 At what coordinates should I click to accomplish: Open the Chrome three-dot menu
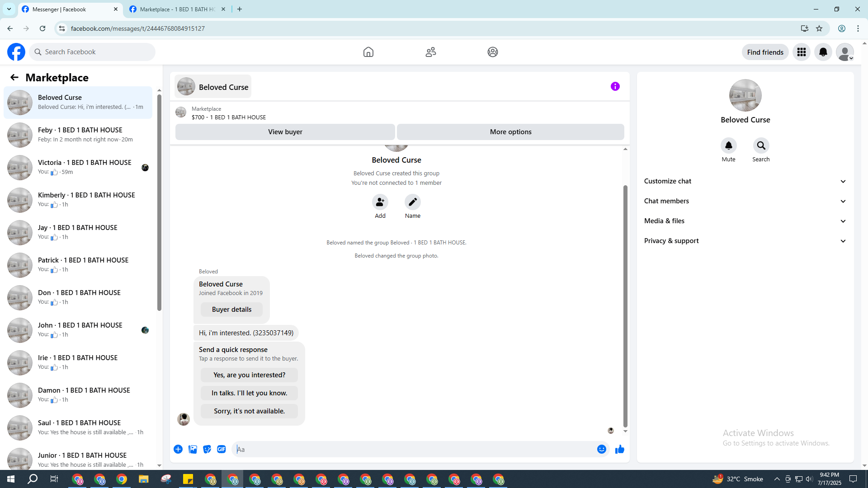coord(858,28)
